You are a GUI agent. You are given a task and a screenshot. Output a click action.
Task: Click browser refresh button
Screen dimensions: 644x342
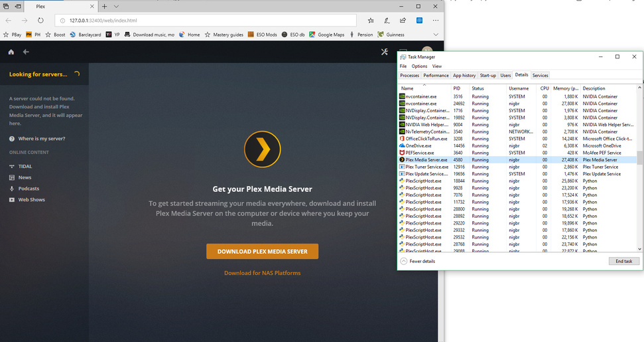(x=40, y=20)
